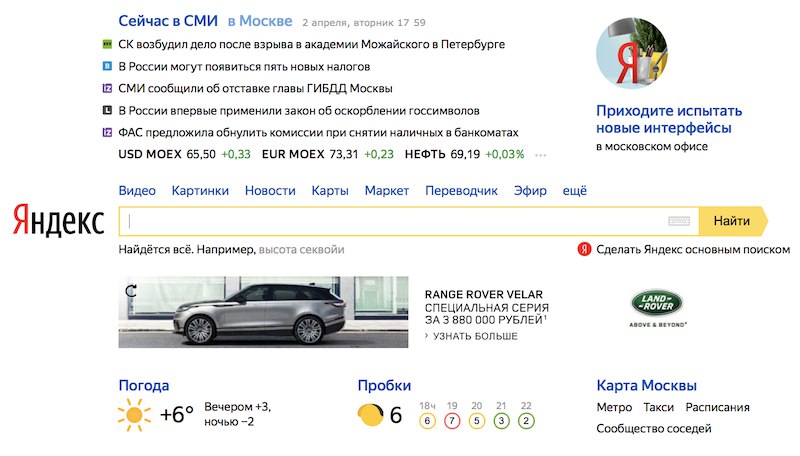Click the green news source icon beside СК возбудил дело

107,44
